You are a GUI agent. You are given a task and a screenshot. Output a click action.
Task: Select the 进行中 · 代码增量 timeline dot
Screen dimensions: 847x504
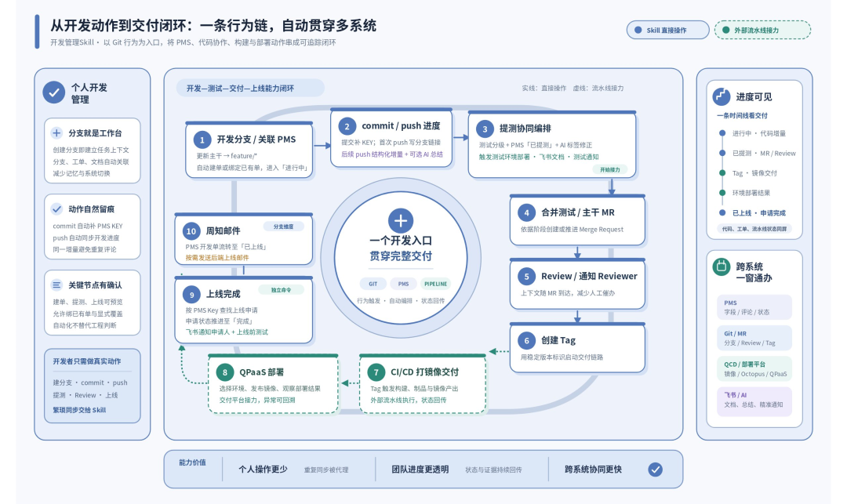coord(722,132)
